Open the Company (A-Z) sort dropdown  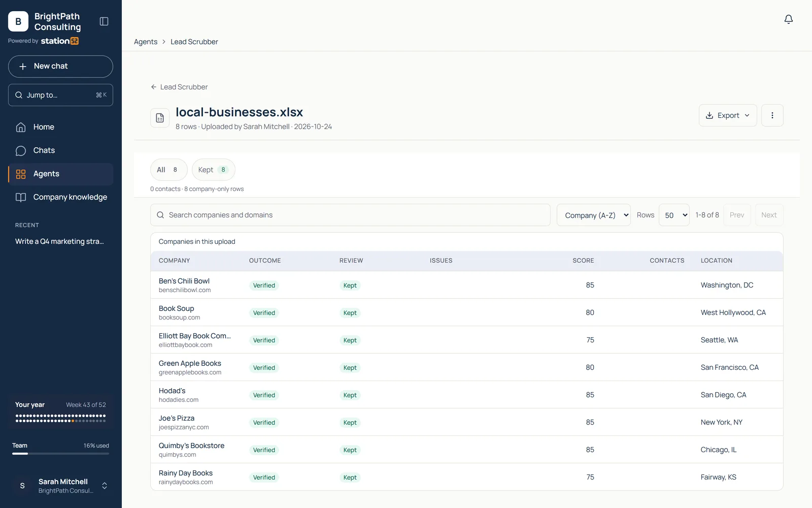(594, 215)
